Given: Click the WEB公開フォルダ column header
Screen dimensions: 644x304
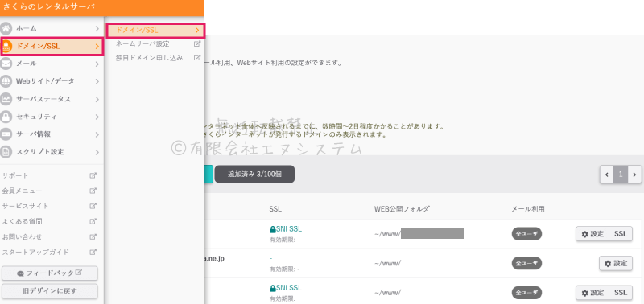Looking at the screenshot, I should (x=402, y=209).
